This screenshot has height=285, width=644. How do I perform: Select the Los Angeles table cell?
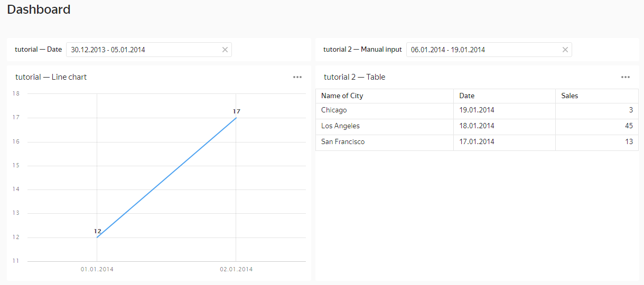(x=340, y=126)
